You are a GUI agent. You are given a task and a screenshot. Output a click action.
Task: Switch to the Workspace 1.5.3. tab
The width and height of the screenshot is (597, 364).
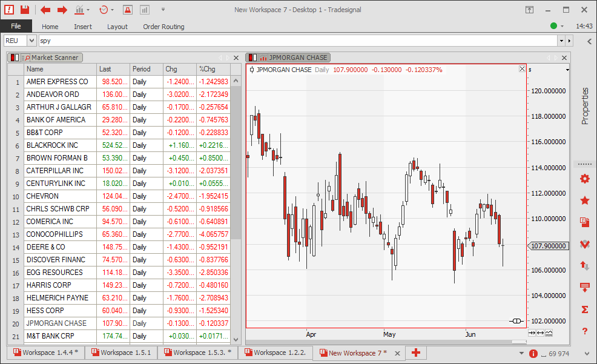point(198,352)
